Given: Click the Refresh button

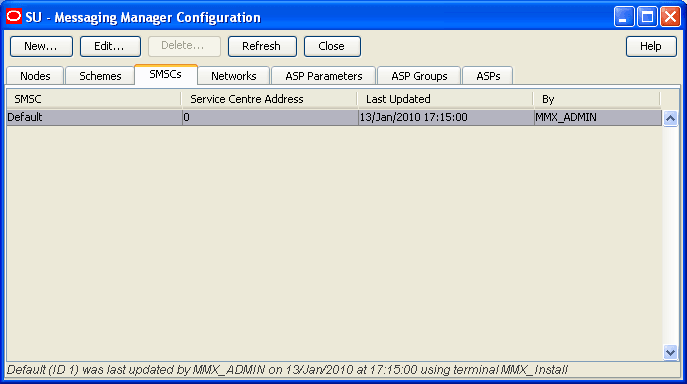Looking at the screenshot, I should (x=262, y=46).
